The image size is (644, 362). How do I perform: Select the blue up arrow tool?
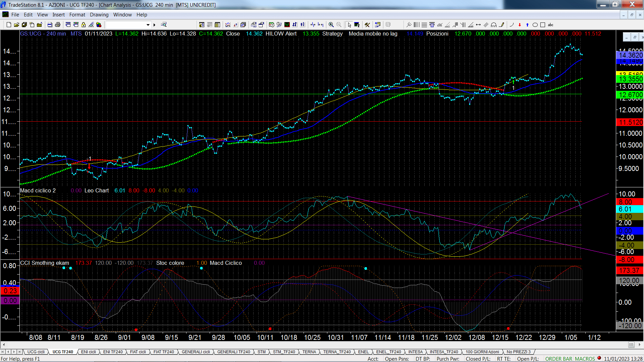coord(527,24)
